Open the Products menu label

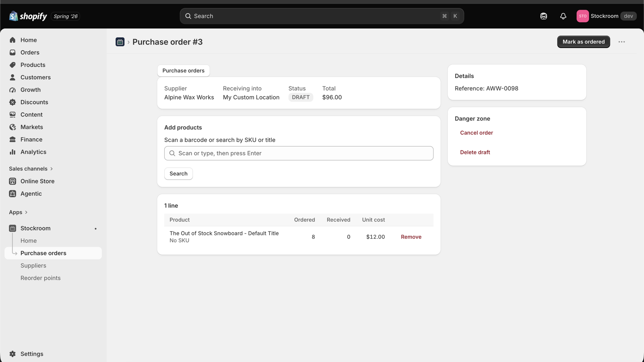tap(33, 65)
